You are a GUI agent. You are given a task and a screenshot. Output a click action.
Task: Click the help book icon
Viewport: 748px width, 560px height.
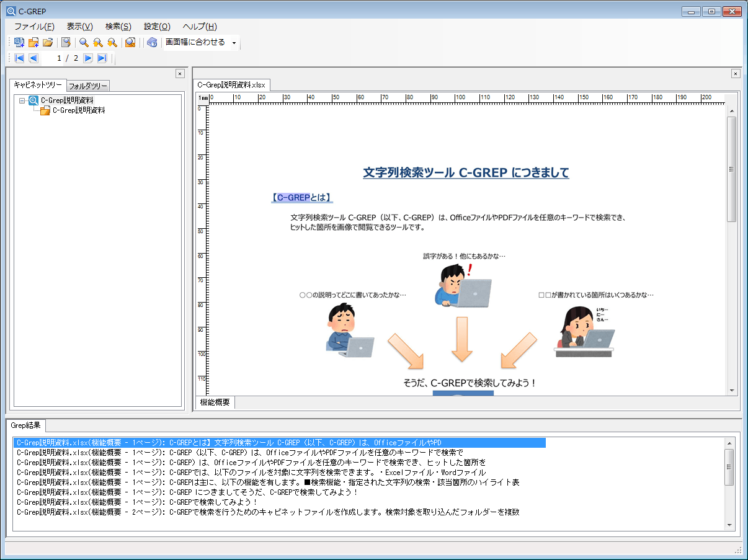coord(152,43)
